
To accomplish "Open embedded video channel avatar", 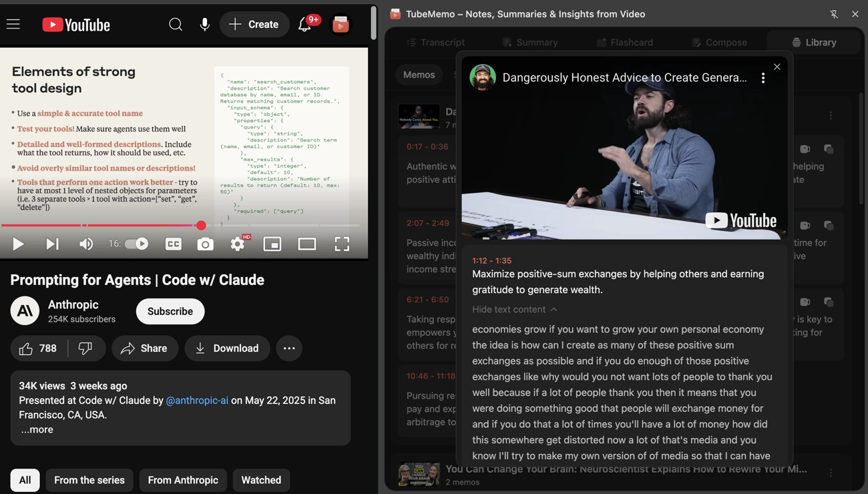I will (483, 77).
